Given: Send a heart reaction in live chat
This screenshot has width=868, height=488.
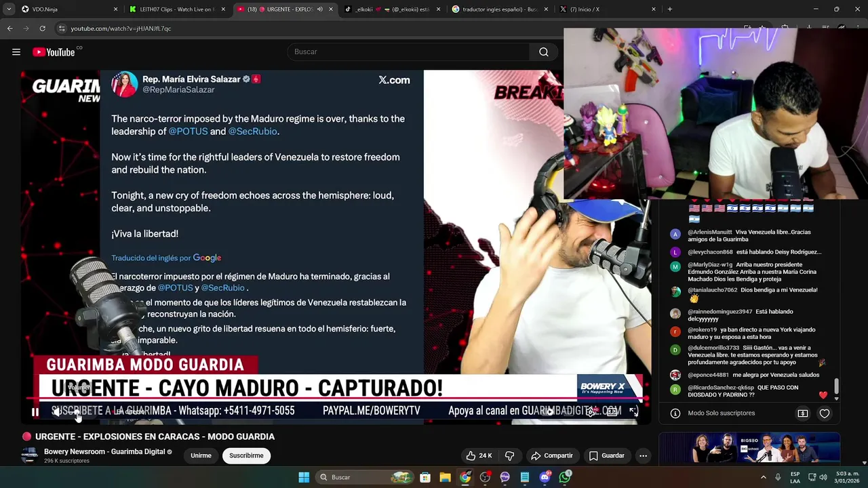Looking at the screenshot, I should (x=825, y=413).
